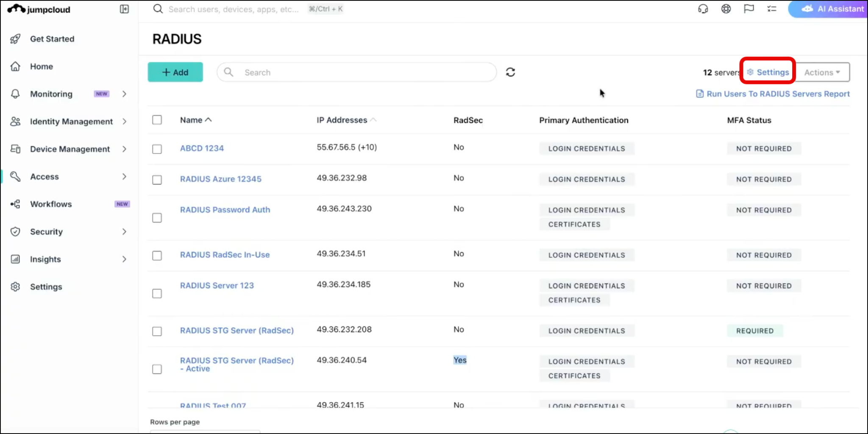Collapse the sidebar with the panel icon

tap(124, 9)
